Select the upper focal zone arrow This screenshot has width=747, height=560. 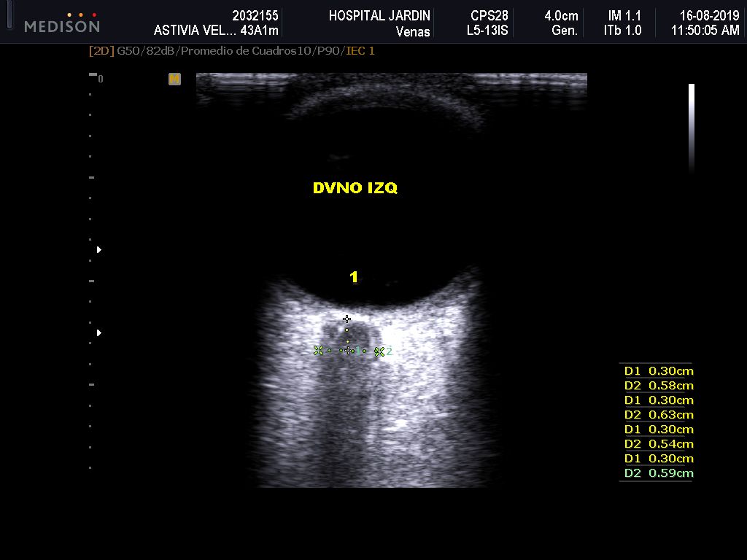[x=99, y=250]
